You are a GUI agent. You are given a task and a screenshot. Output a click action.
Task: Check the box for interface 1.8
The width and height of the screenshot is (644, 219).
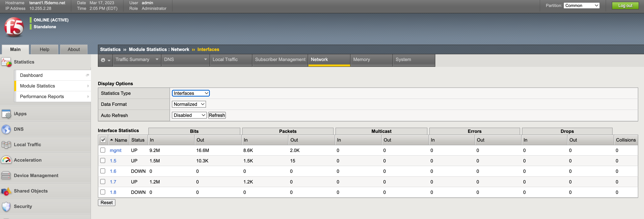[103, 192]
